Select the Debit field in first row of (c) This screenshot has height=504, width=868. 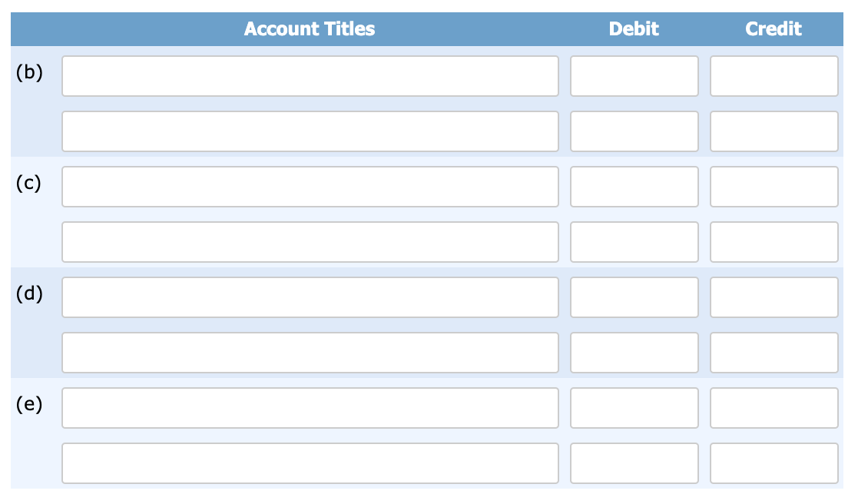pos(633,186)
